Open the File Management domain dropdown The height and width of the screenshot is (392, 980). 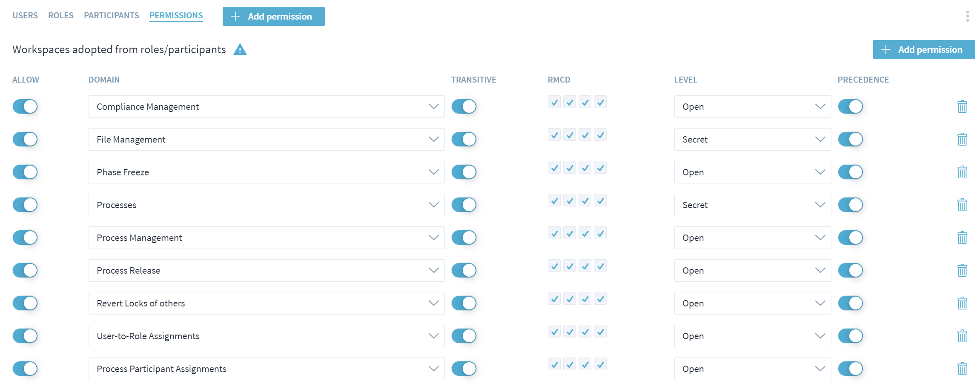pos(266,139)
